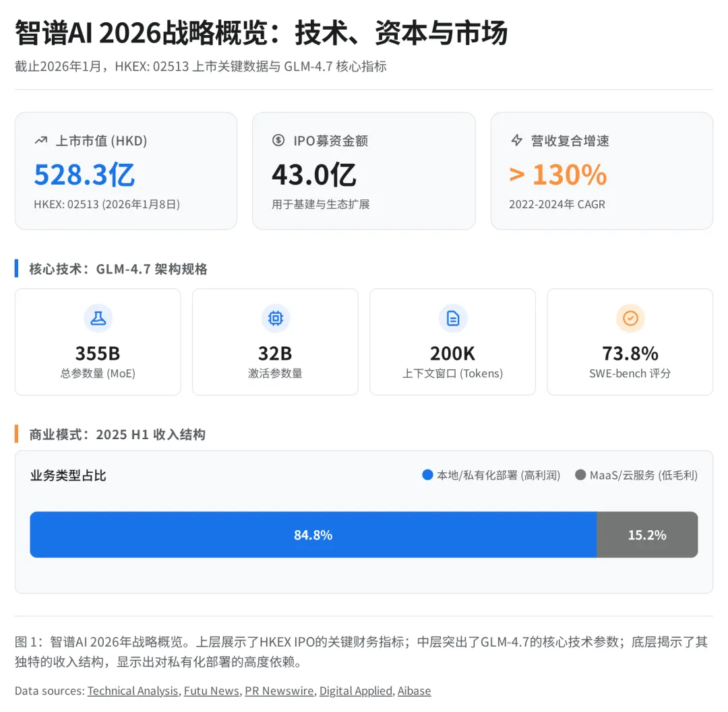Click the Data sources: label

click(50, 690)
